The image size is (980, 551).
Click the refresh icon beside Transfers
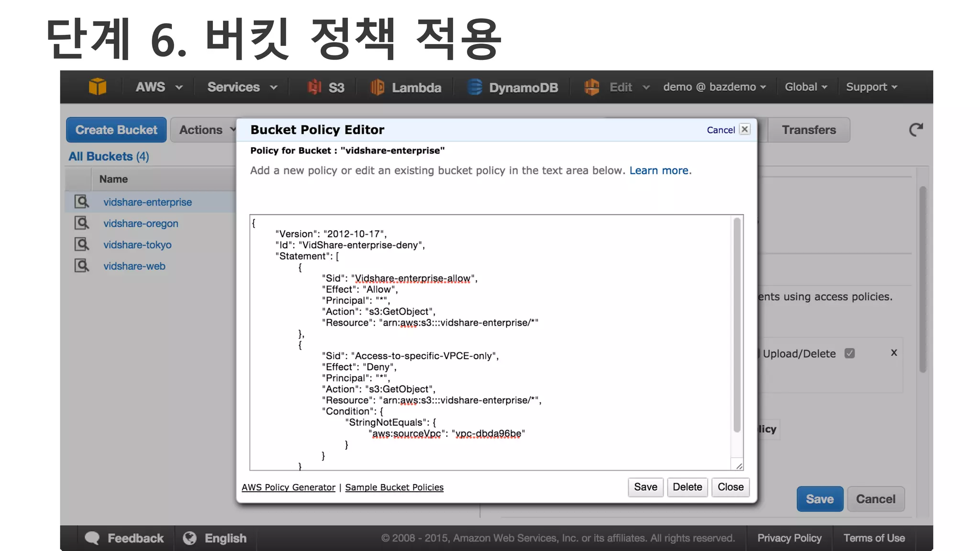(x=915, y=130)
